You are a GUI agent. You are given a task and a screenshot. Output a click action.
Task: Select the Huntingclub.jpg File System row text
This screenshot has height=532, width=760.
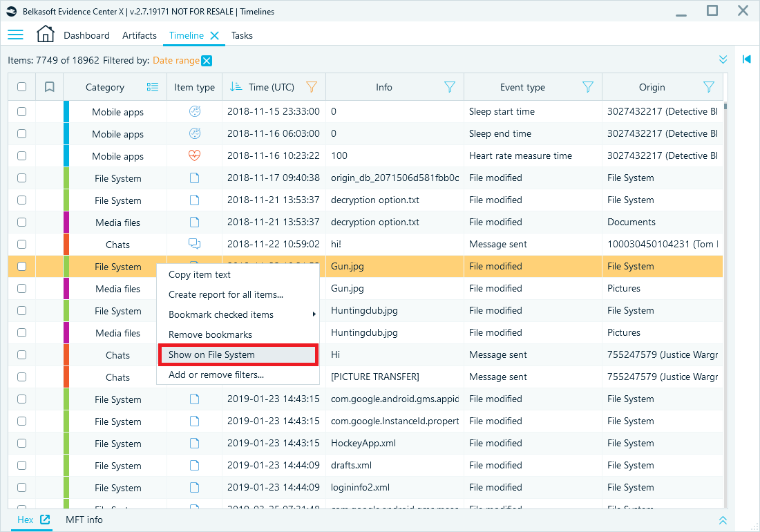[364, 311]
